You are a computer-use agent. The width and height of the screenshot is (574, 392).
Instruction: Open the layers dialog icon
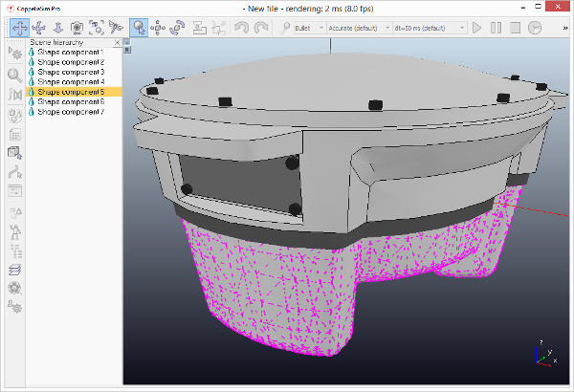point(15,270)
